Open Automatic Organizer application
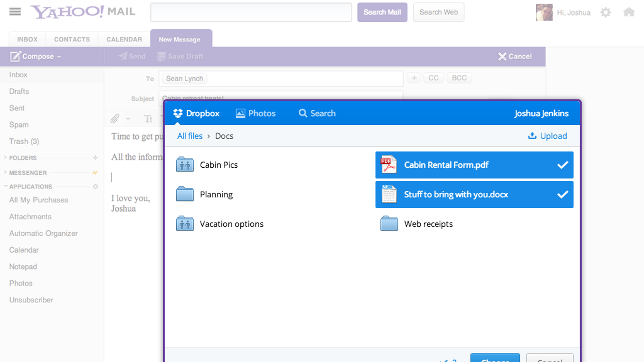The width and height of the screenshot is (644, 362). pos(43,233)
